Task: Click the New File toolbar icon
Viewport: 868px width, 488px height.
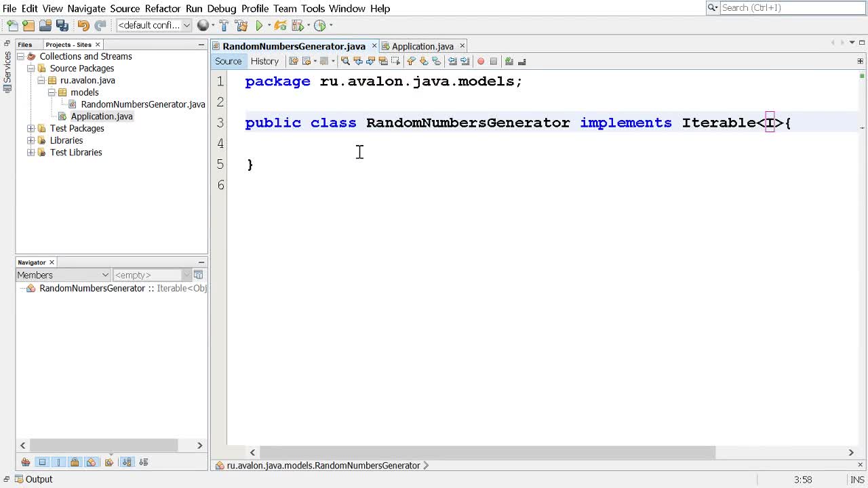Action: pyautogui.click(x=12, y=26)
